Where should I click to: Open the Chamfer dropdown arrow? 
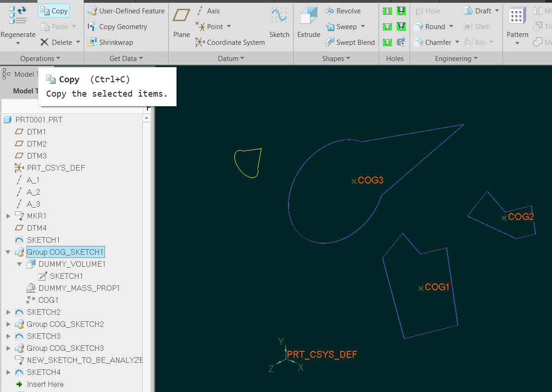click(x=457, y=43)
